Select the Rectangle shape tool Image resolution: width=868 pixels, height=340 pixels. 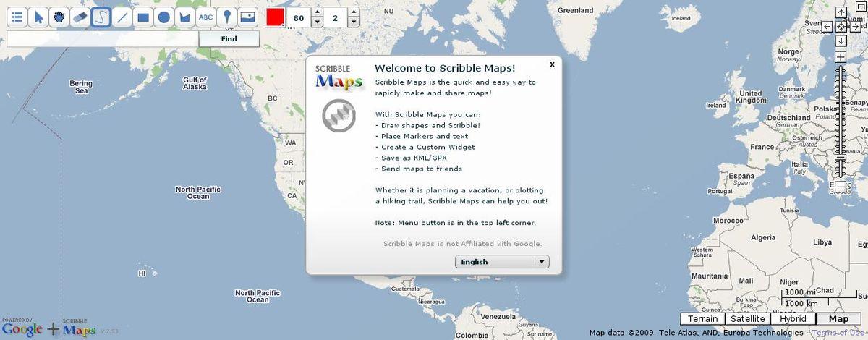pyautogui.click(x=143, y=17)
